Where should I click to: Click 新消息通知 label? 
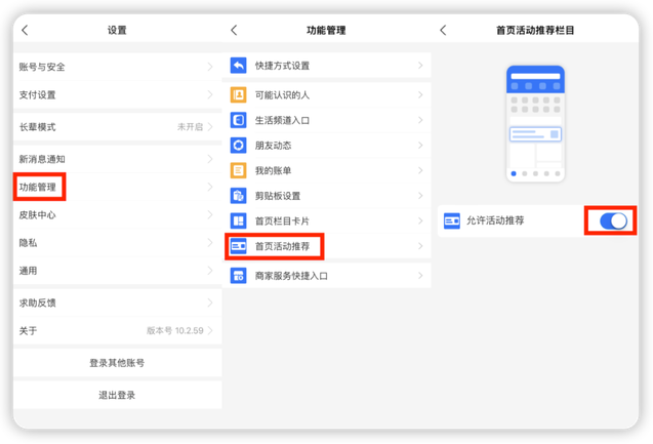[x=42, y=159]
